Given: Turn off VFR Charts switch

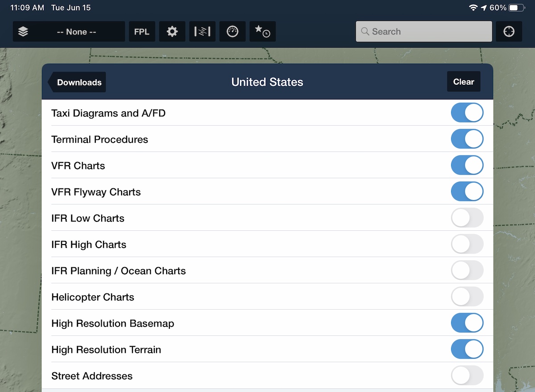Looking at the screenshot, I should (x=467, y=165).
